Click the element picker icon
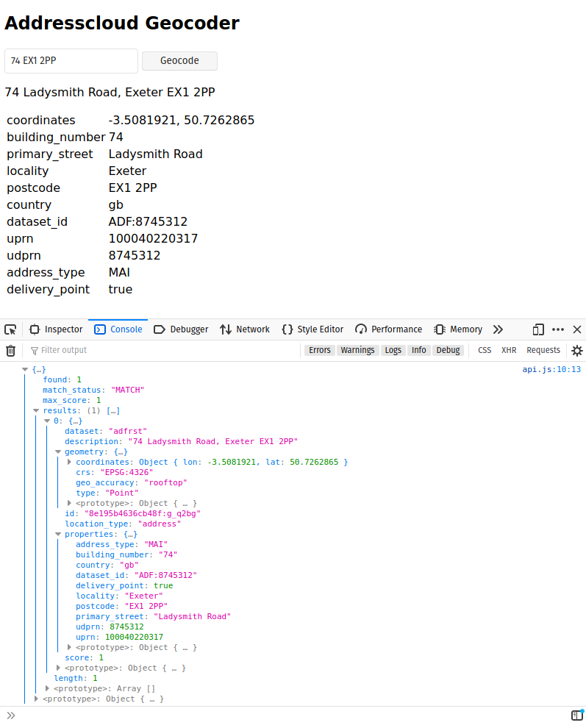This screenshot has height=728, width=586. 10,329
